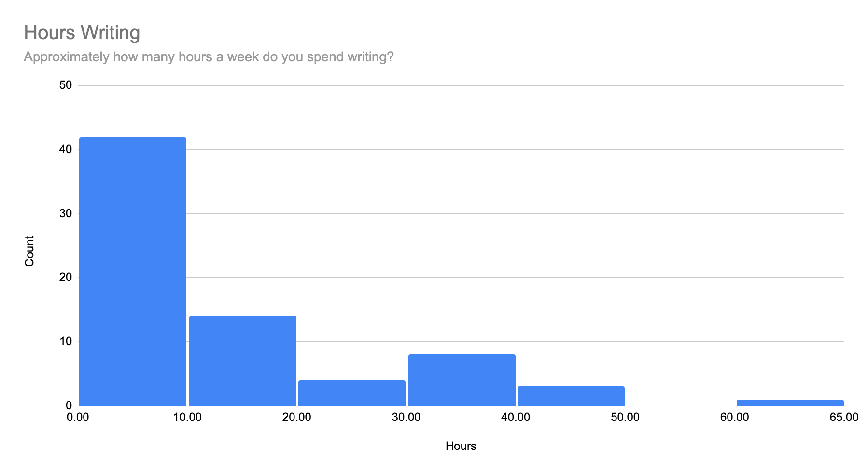
Task: Select the "Hours" horizontal axis title
Action: click(461, 446)
